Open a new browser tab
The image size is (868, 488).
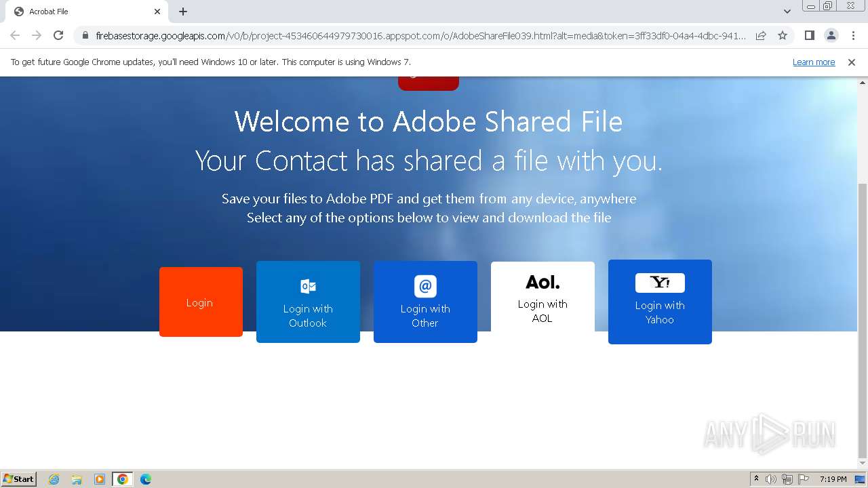point(183,12)
